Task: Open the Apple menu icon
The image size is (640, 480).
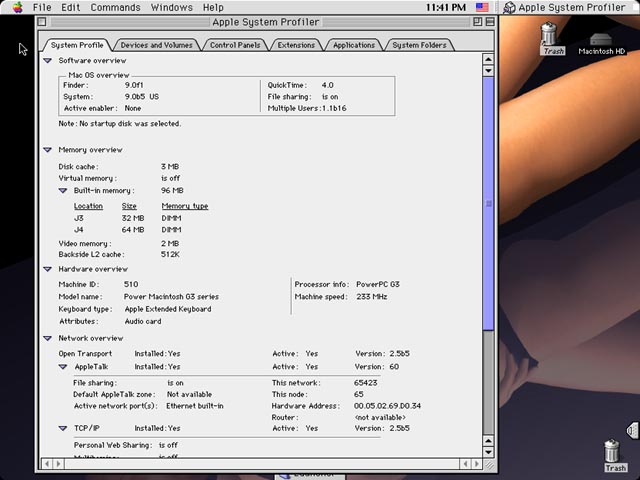Action: click(17, 7)
